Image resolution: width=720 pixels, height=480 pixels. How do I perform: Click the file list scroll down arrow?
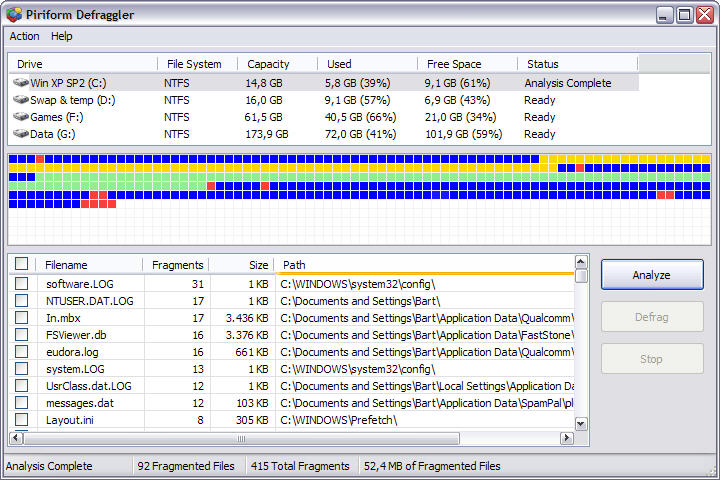(x=581, y=424)
